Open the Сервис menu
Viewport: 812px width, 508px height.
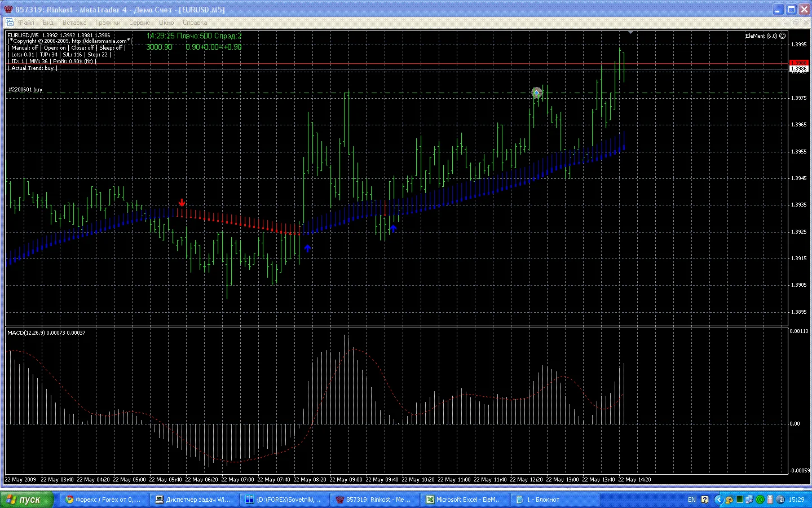139,23
